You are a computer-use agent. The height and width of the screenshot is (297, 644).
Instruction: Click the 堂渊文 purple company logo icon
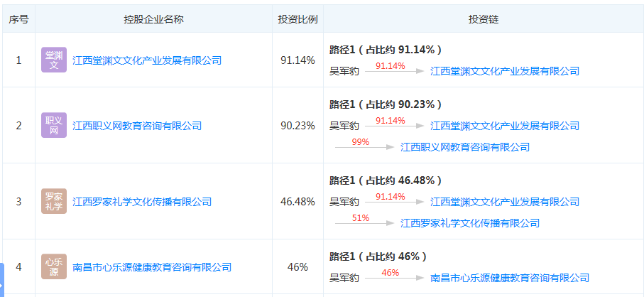54,60
